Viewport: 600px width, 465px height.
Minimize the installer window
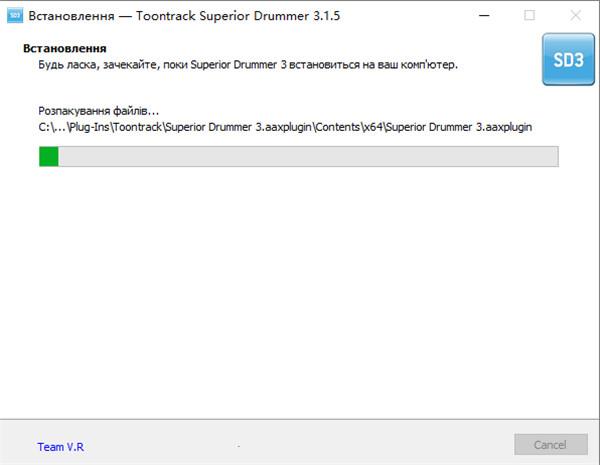[484, 15]
